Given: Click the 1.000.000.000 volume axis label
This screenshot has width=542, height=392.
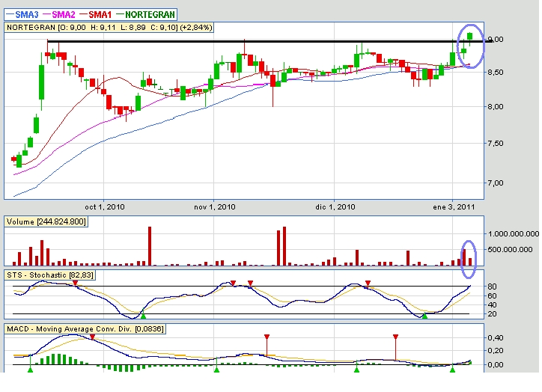Looking at the screenshot, I should (514, 234).
